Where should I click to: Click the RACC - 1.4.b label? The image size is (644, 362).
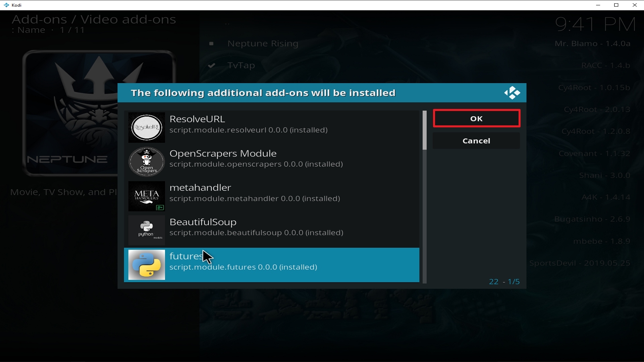tap(605, 65)
